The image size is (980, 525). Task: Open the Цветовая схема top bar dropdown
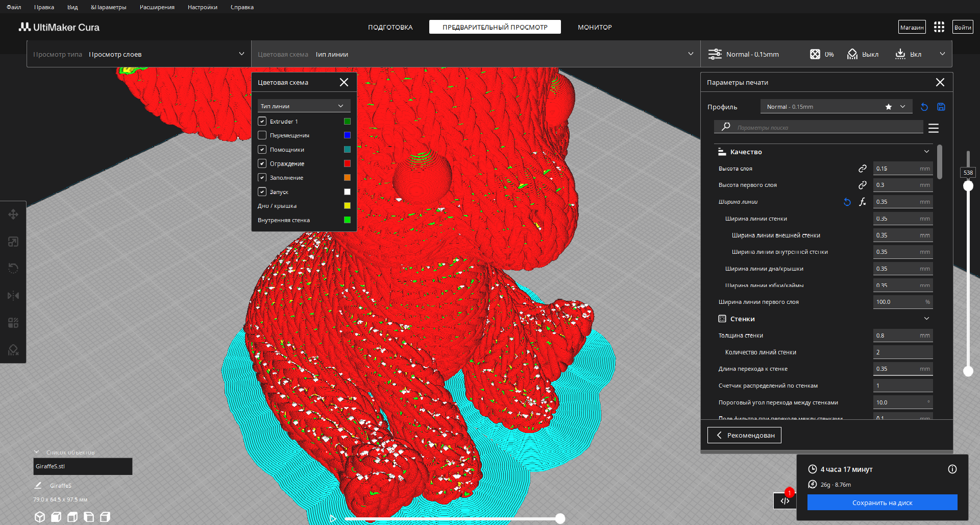[476, 54]
